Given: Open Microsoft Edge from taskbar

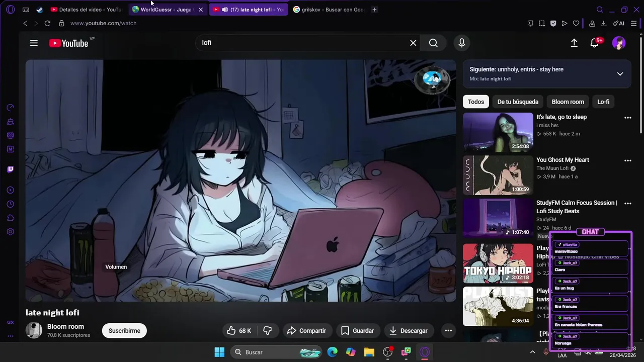Looking at the screenshot, I should [x=332, y=352].
